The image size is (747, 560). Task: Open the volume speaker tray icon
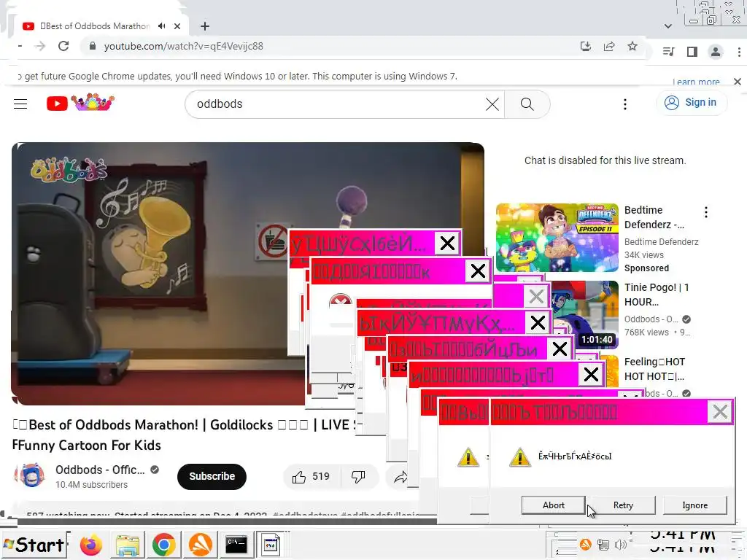pos(620,544)
